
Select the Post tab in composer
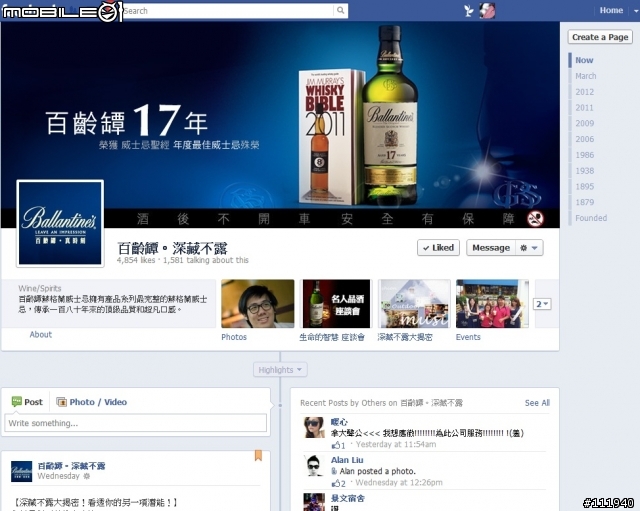[x=27, y=402]
